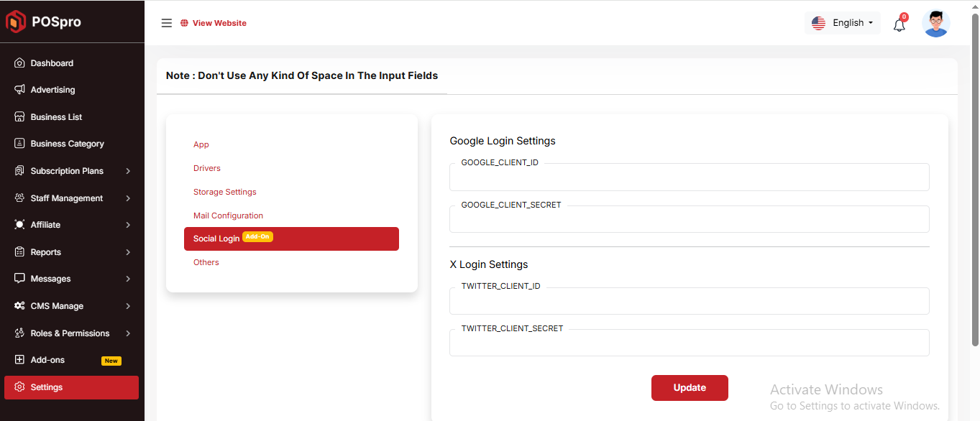Click the GOOGLE_CLIENT_ID input field
Image resolution: width=980 pixels, height=421 pixels.
pos(689,178)
